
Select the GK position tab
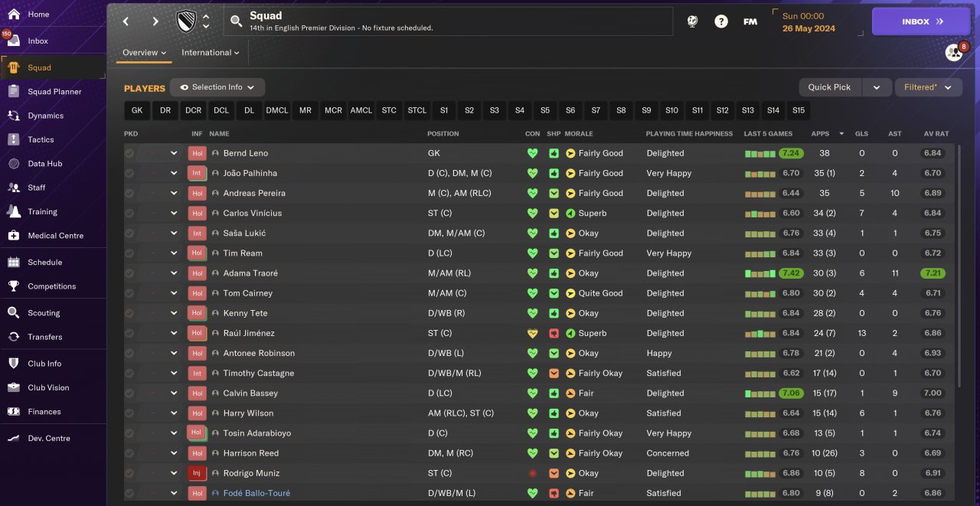[x=137, y=110]
